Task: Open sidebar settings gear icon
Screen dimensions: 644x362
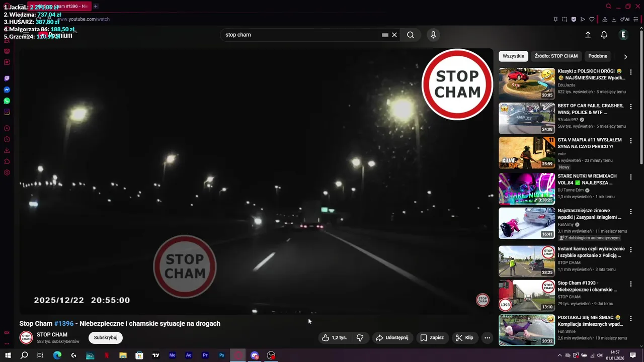Action: 7,172
